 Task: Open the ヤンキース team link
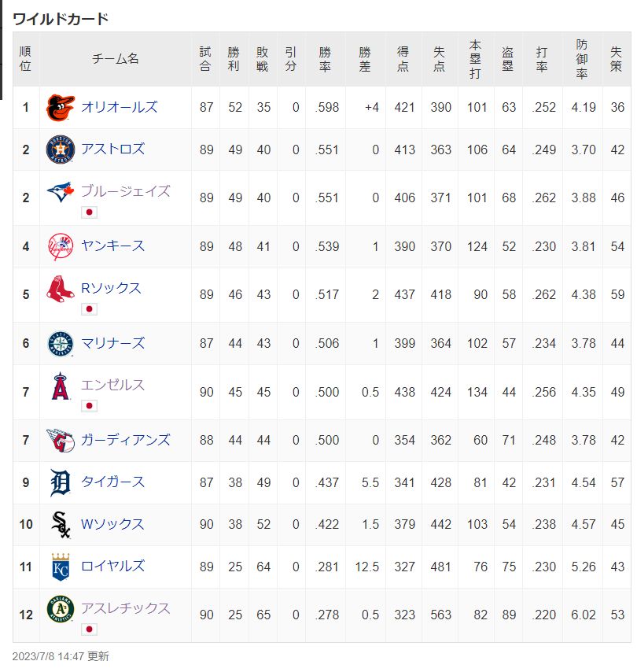113,246
